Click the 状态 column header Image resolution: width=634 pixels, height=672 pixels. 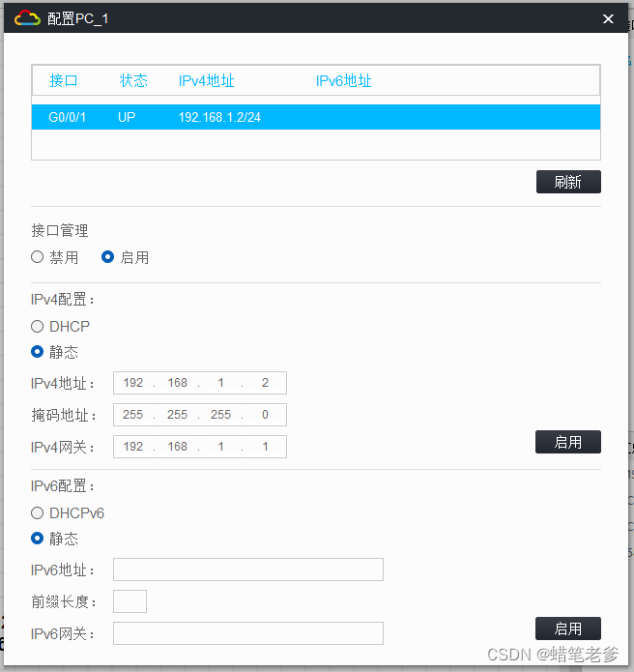coord(133,80)
